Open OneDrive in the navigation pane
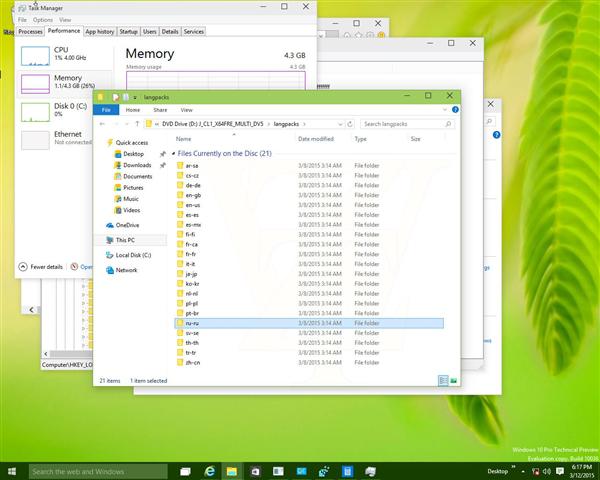This screenshot has height=480, width=600. pos(127,225)
